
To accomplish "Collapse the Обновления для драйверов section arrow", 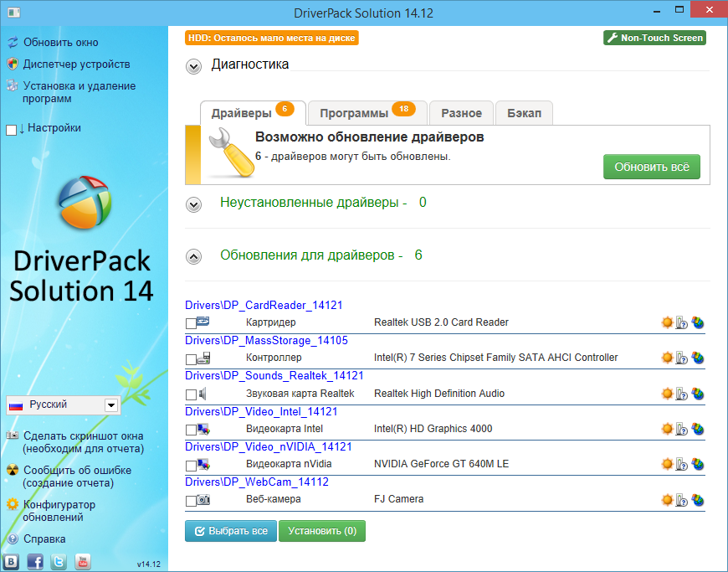I will coord(193,256).
